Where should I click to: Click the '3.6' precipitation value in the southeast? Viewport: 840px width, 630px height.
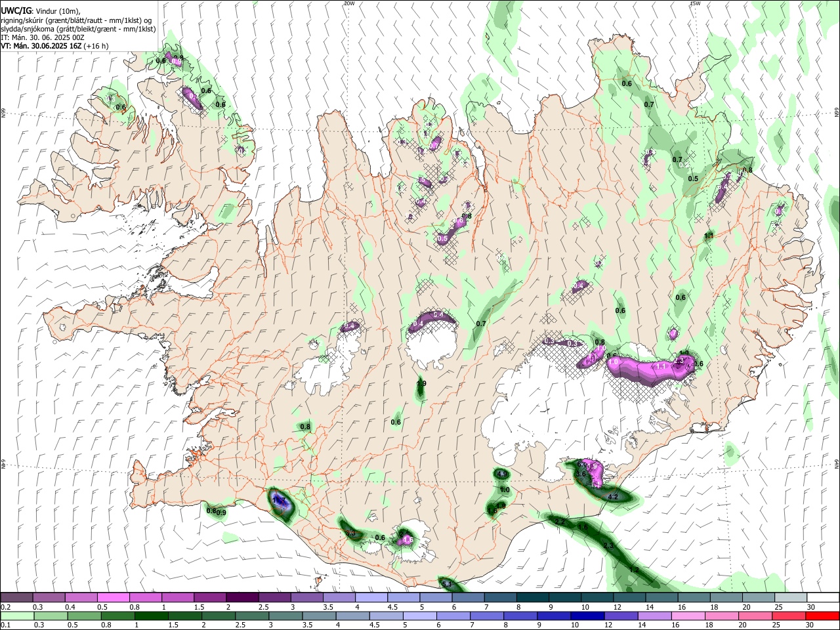(581, 474)
